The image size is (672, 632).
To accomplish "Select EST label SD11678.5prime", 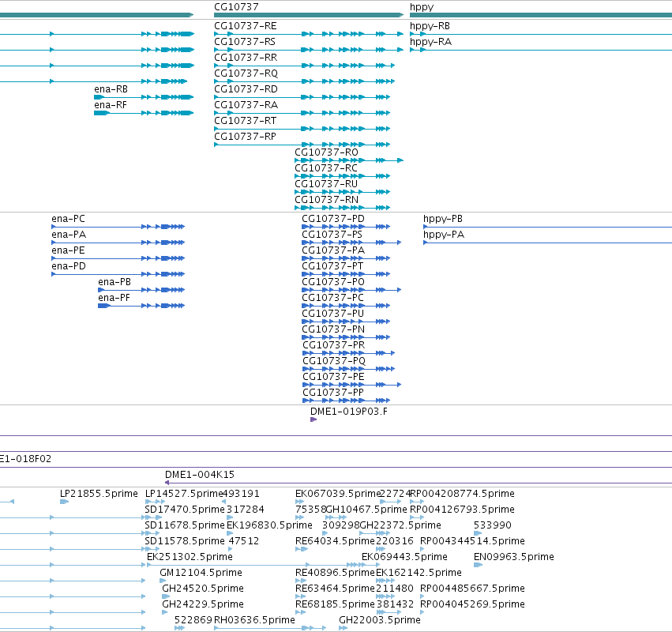I will pos(184,525).
